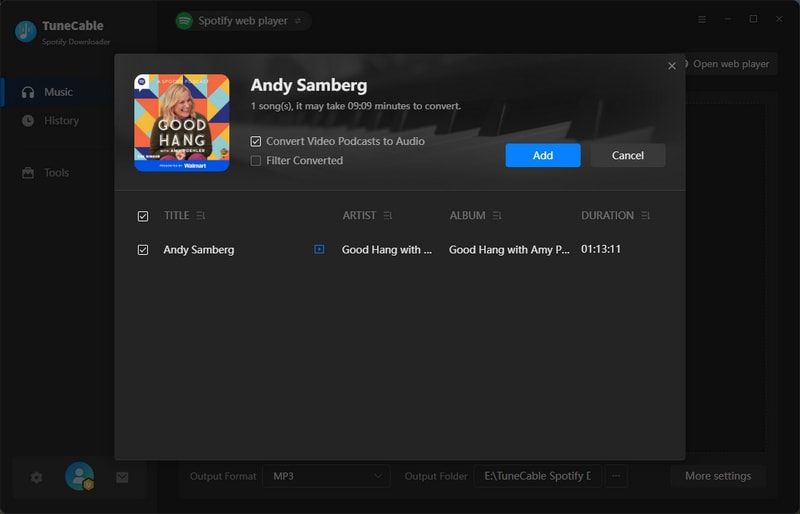This screenshot has width=800, height=514.
Task: Click the DURATION column header text
Action: [x=607, y=215]
